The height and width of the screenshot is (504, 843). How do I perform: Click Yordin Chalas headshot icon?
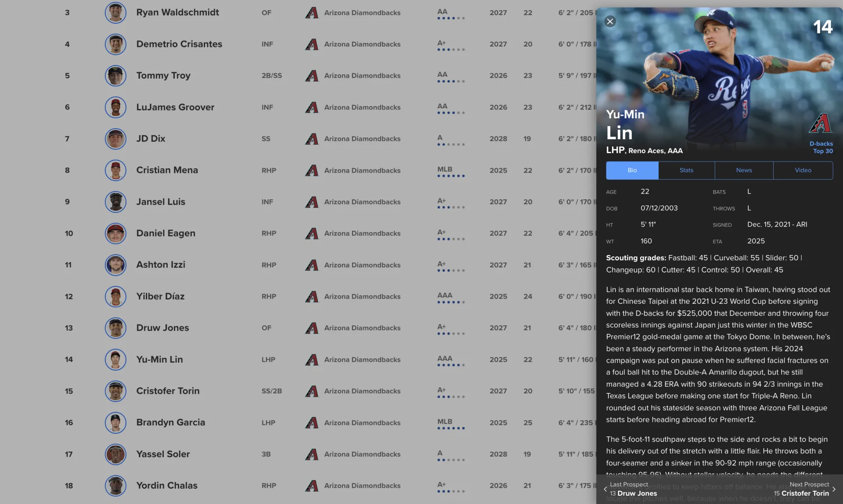point(115,486)
